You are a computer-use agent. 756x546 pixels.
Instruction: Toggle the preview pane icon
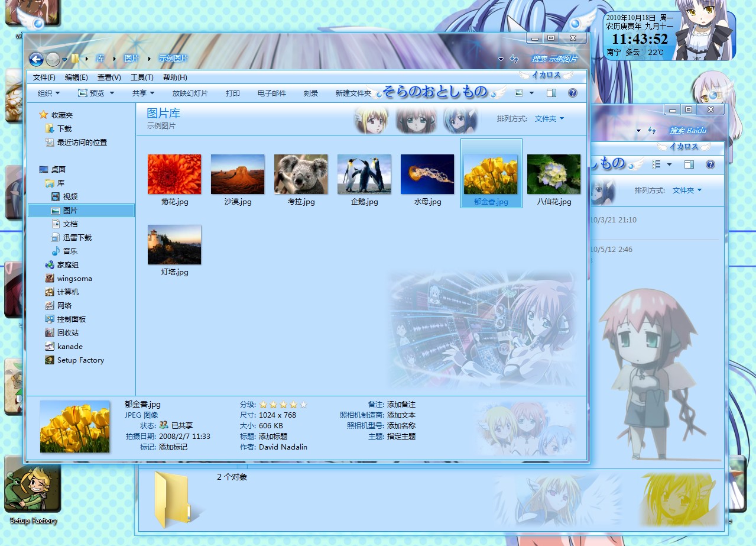(551, 93)
